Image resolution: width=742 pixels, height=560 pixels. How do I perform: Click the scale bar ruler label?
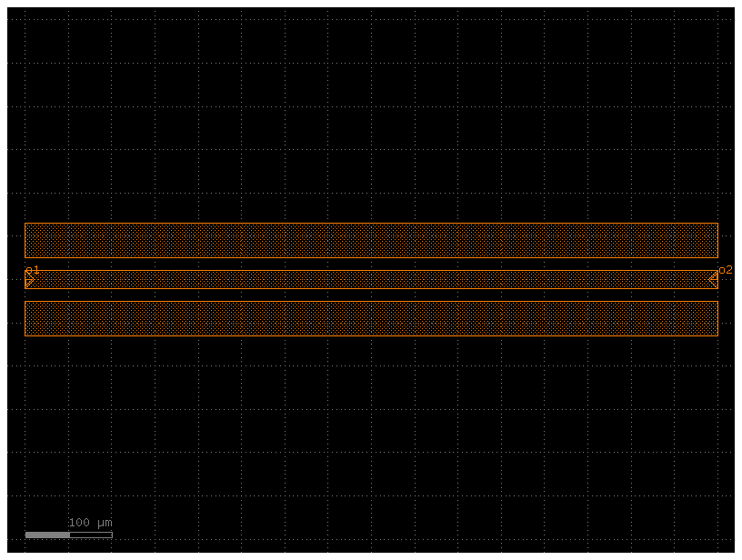tap(90, 522)
